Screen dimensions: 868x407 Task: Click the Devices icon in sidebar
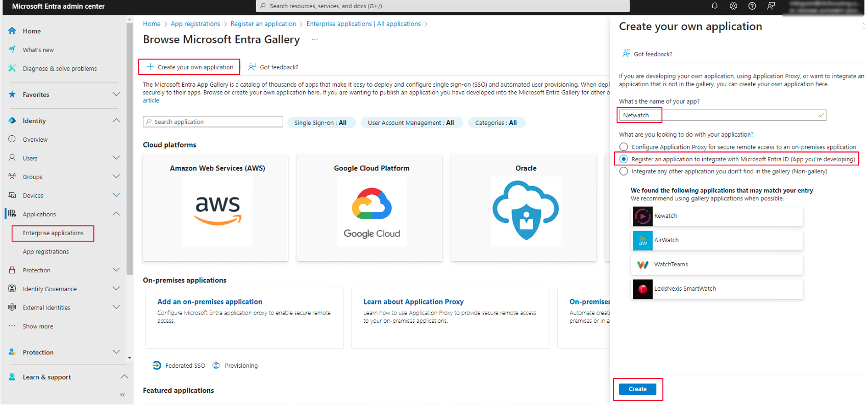point(12,195)
